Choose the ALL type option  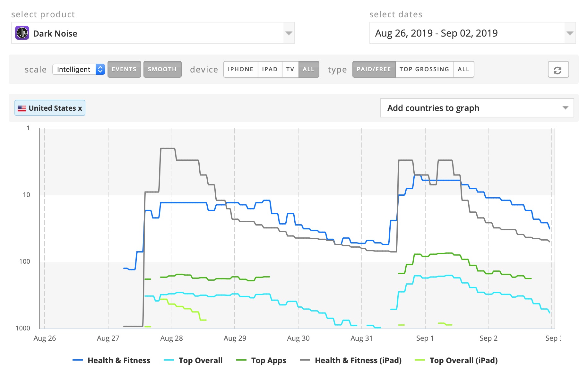click(x=463, y=69)
